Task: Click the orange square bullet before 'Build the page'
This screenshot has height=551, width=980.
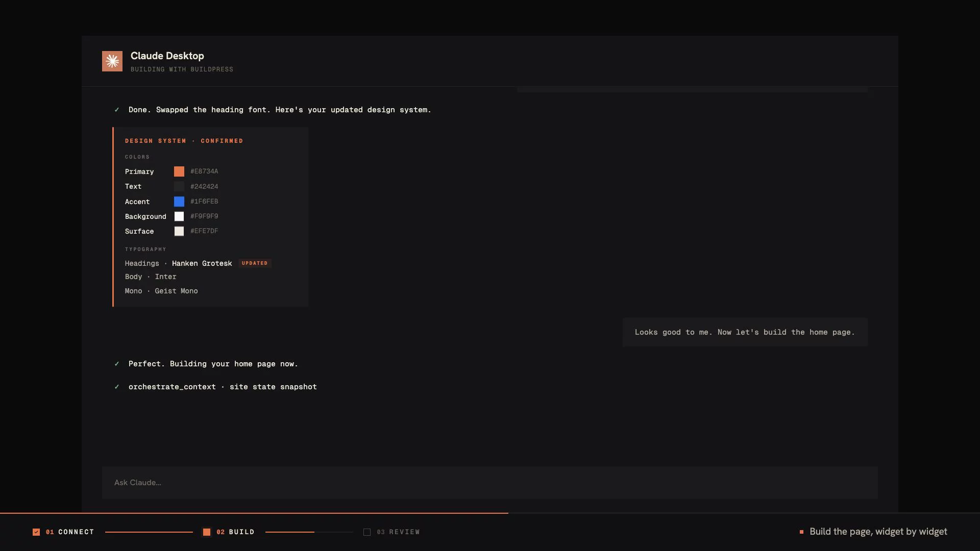Action: pyautogui.click(x=801, y=532)
